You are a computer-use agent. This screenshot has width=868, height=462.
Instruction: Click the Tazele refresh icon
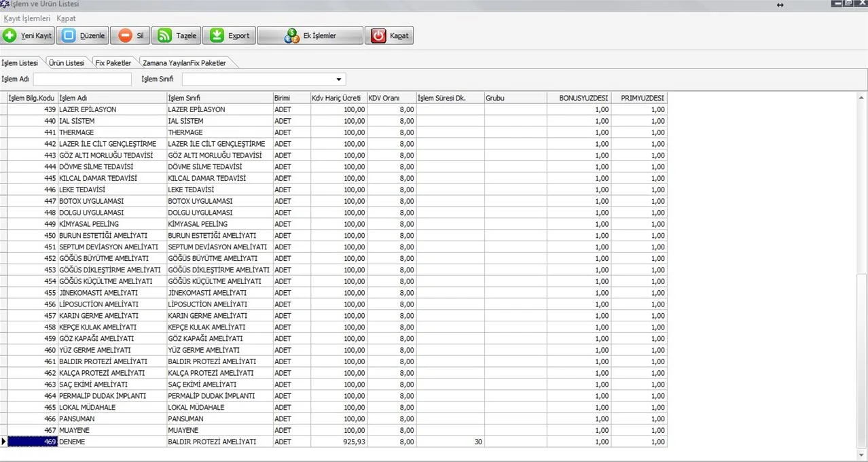click(x=164, y=35)
